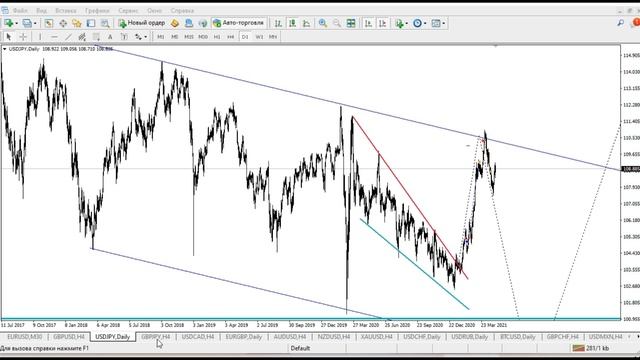Open the Вставка menu

[x=66, y=10]
